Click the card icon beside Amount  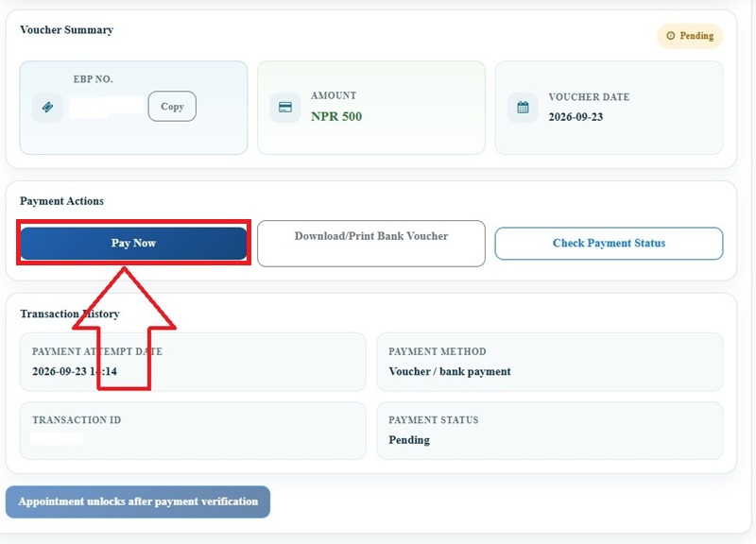285,107
